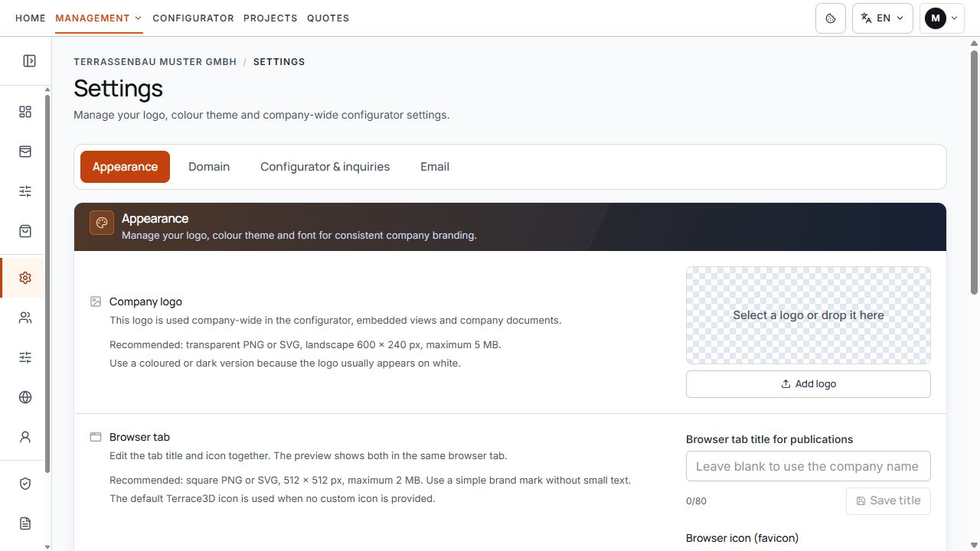The height and width of the screenshot is (551, 980).
Task: Click the Terrassenbau Muster GmbH breadcrumb
Action: [x=155, y=62]
